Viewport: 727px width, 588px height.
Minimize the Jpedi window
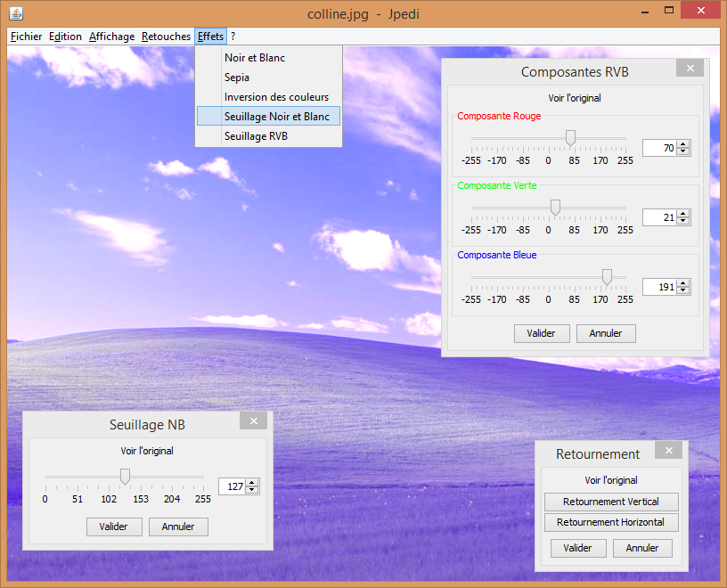(645, 11)
